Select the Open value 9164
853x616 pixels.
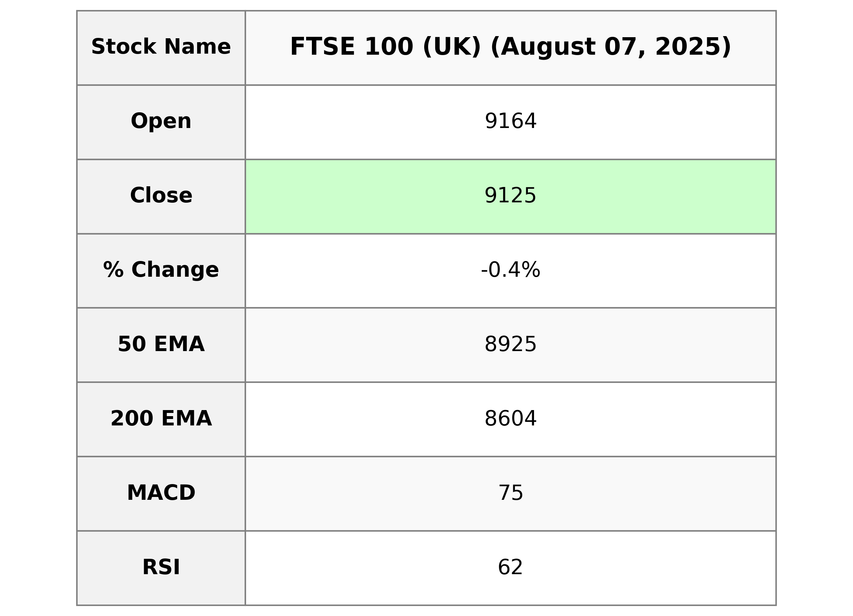click(x=510, y=122)
